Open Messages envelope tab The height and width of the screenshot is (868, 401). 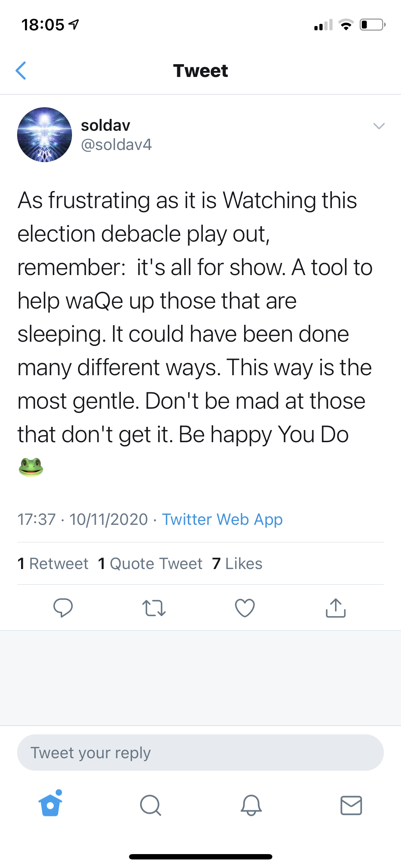click(x=351, y=805)
